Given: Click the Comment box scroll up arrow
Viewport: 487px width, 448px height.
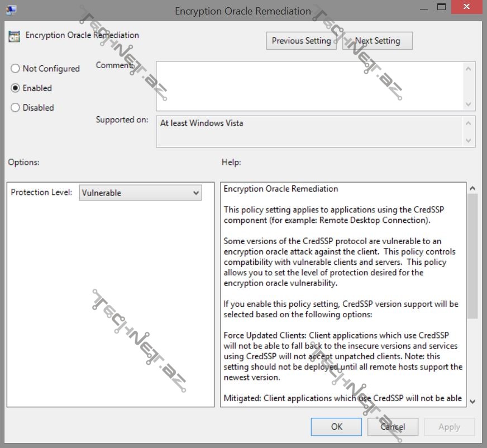Looking at the screenshot, I should (469, 69).
